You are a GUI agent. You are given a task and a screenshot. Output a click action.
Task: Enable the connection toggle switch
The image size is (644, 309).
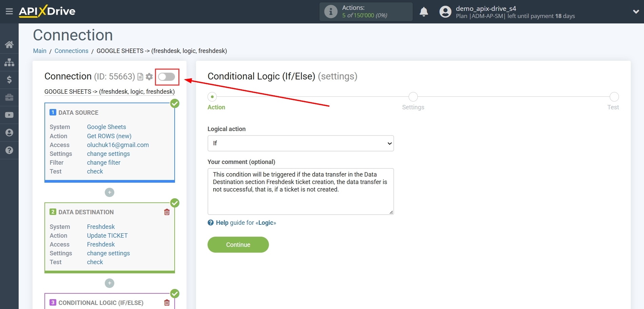pyautogui.click(x=167, y=77)
